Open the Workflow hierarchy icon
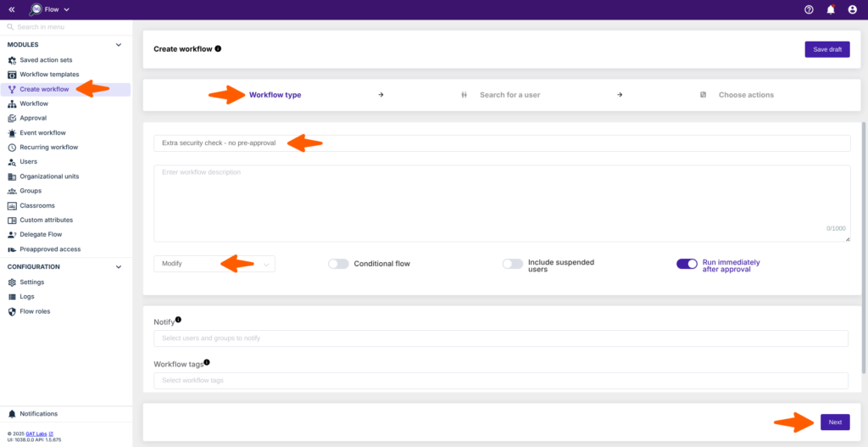 pos(12,103)
